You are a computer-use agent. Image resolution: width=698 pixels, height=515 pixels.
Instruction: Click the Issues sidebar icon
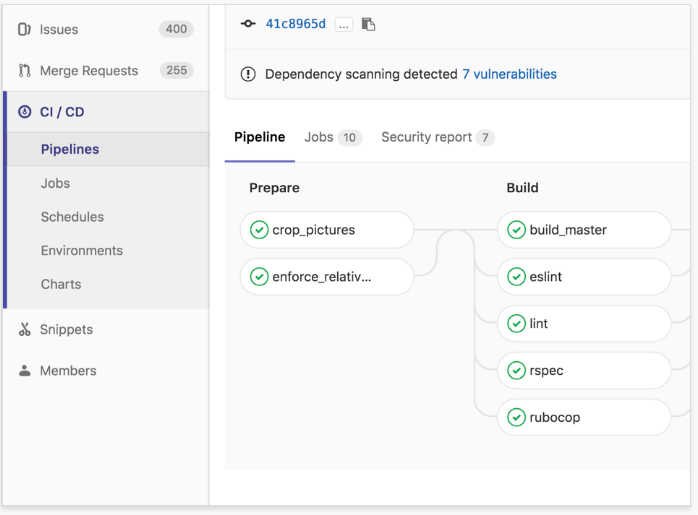click(24, 29)
